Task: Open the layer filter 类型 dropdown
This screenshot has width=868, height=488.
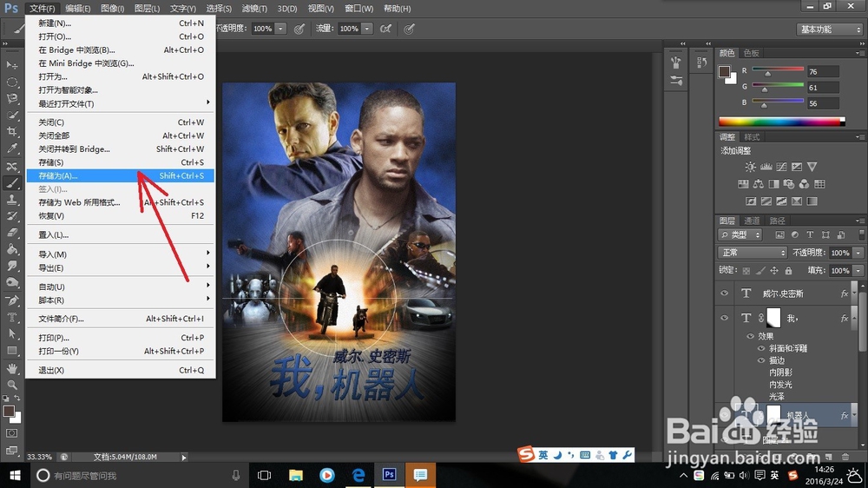Action: [x=740, y=234]
